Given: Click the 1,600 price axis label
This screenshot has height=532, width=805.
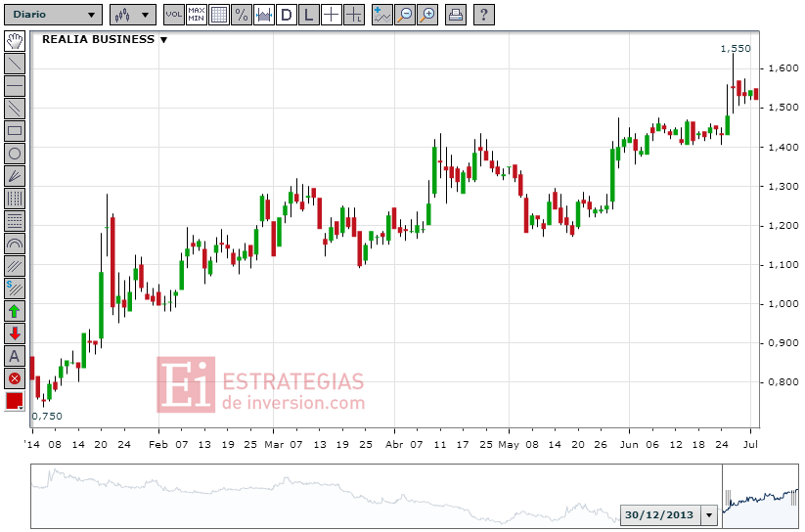Looking at the screenshot, I should [x=783, y=68].
